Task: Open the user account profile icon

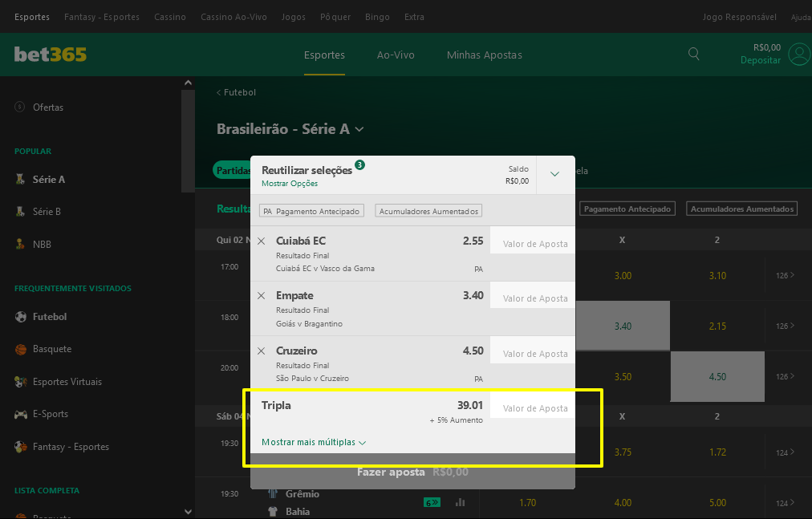Action: (x=799, y=55)
